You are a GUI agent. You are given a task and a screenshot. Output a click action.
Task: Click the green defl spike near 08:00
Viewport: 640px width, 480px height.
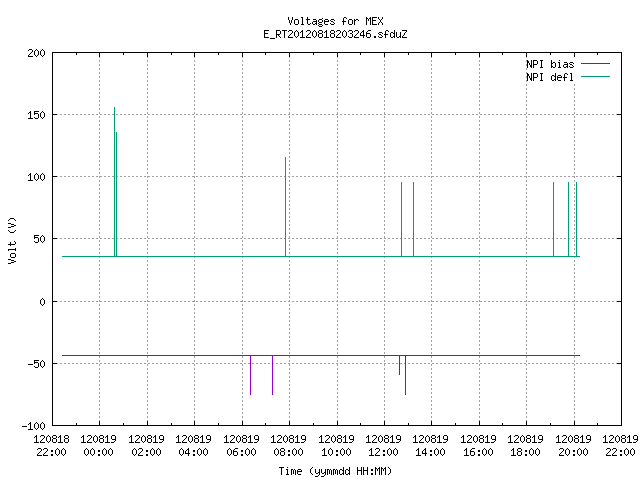[x=285, y=207]
